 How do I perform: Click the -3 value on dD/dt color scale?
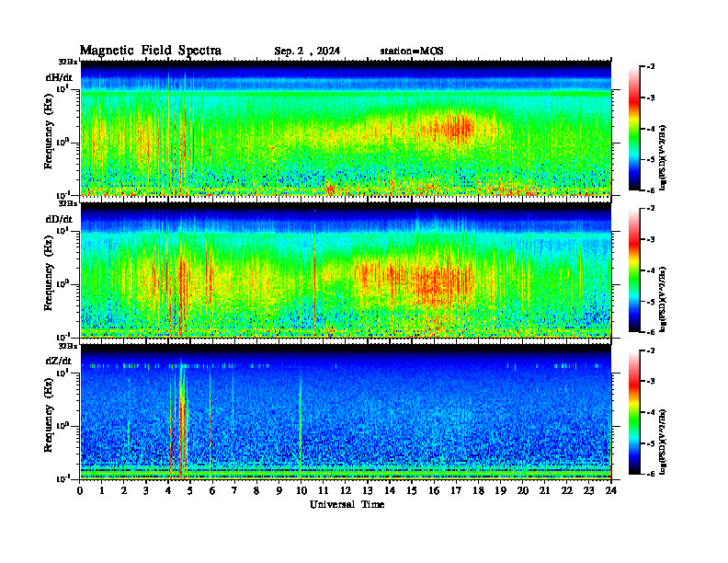tap(651, 239)
